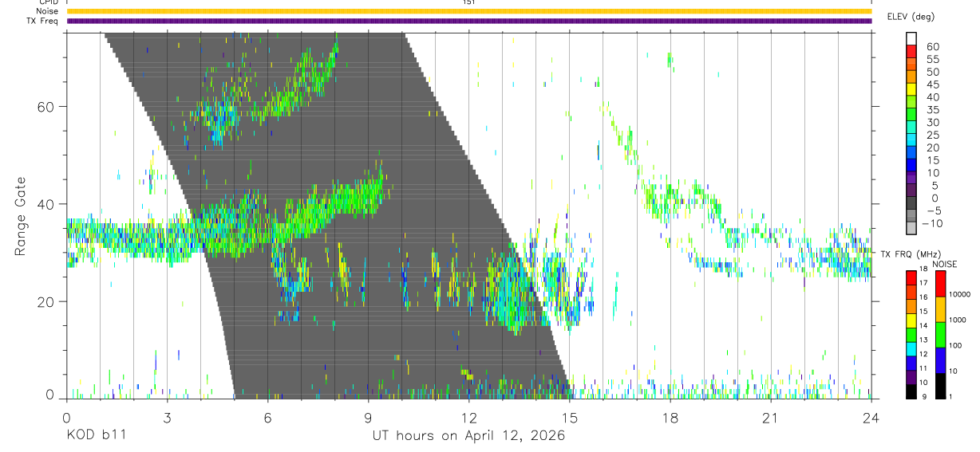Click the 'CPID' row label
Viewport: 980px width, 452px height.
click(x=48, y=2)
